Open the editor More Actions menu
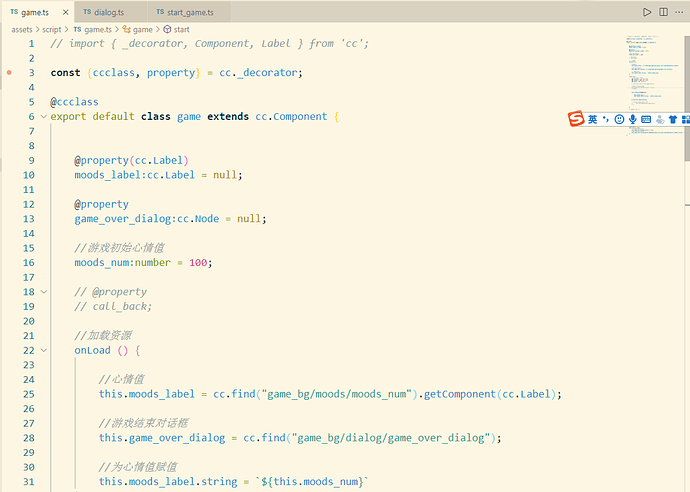This screenshot has height=492, width=690. tap(679, 12)
